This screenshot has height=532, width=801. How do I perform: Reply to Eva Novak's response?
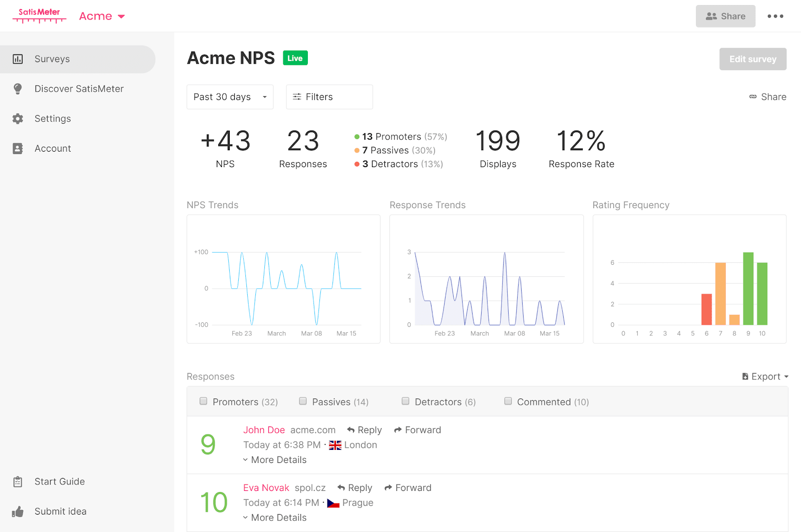click(x=354, y=487)
